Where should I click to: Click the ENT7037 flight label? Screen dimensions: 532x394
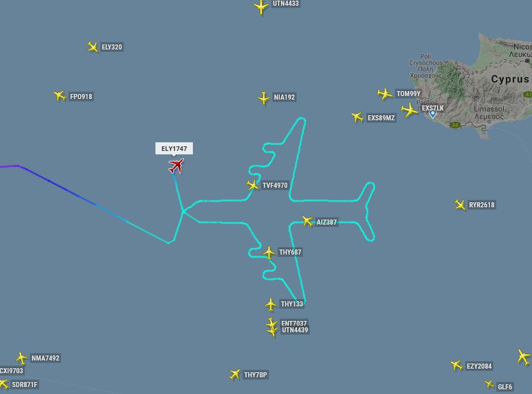point(294,323)
